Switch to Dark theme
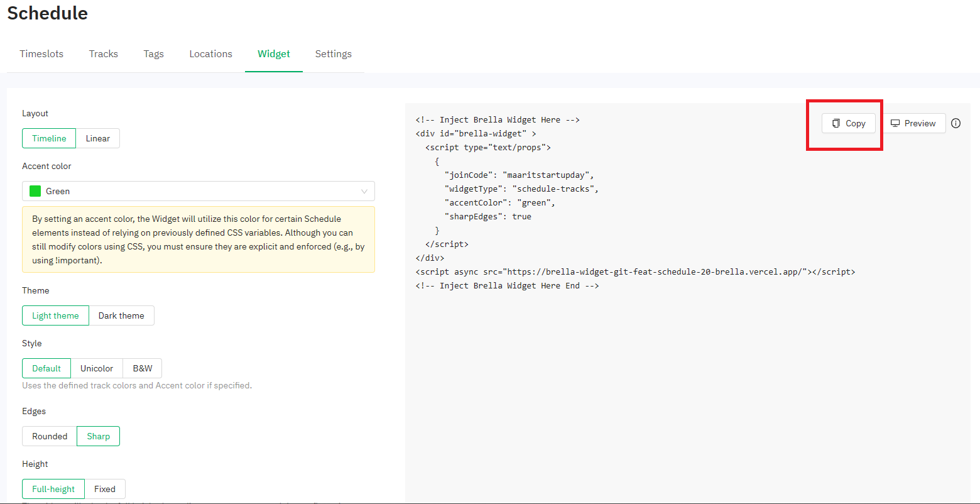The height and width of the screenshot is (504, 980). coord(121,315)
